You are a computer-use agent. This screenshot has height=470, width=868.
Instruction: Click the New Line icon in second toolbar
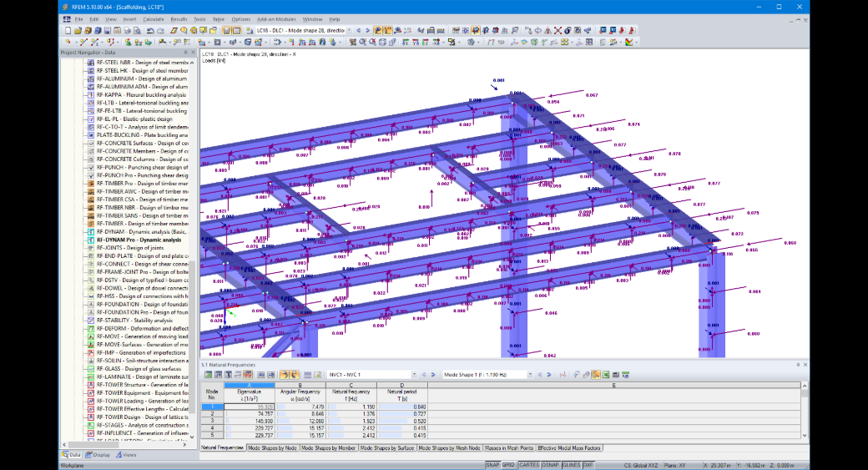tap(83, 42)
